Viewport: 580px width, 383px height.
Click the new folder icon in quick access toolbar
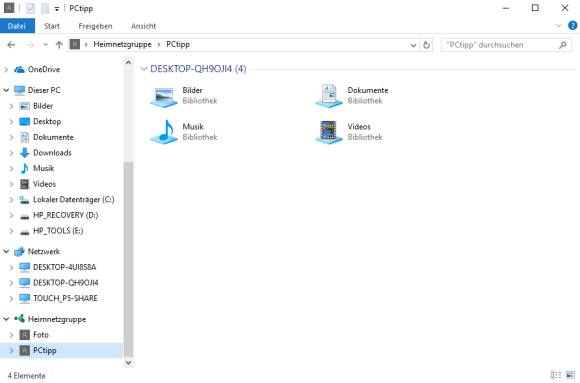tap(45, 8)
